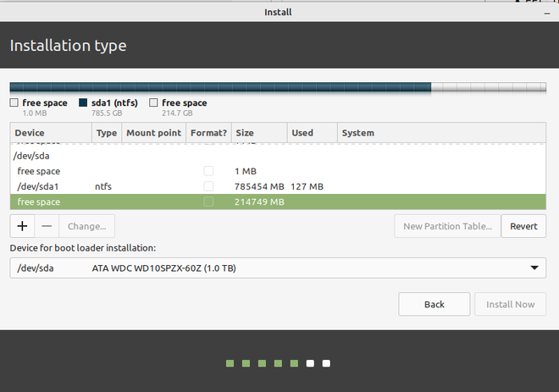Click the Format? column header
Screen dimensions: 559x392
coord(208,133)
